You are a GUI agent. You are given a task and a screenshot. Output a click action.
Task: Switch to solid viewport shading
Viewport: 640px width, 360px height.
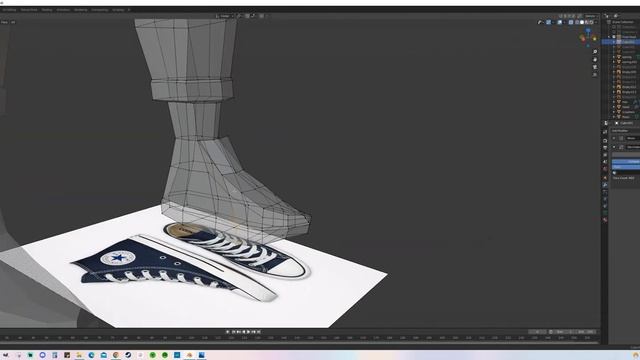click(x=582, y=22)
